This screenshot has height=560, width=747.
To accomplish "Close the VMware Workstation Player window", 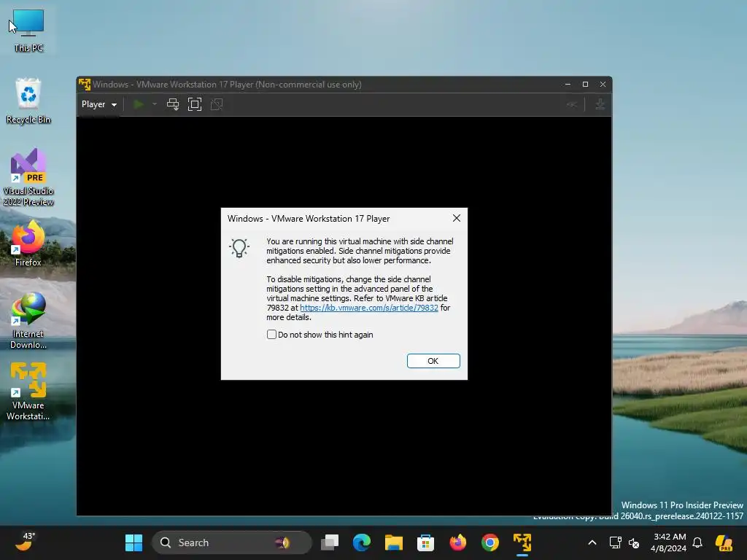I will 603,85.
